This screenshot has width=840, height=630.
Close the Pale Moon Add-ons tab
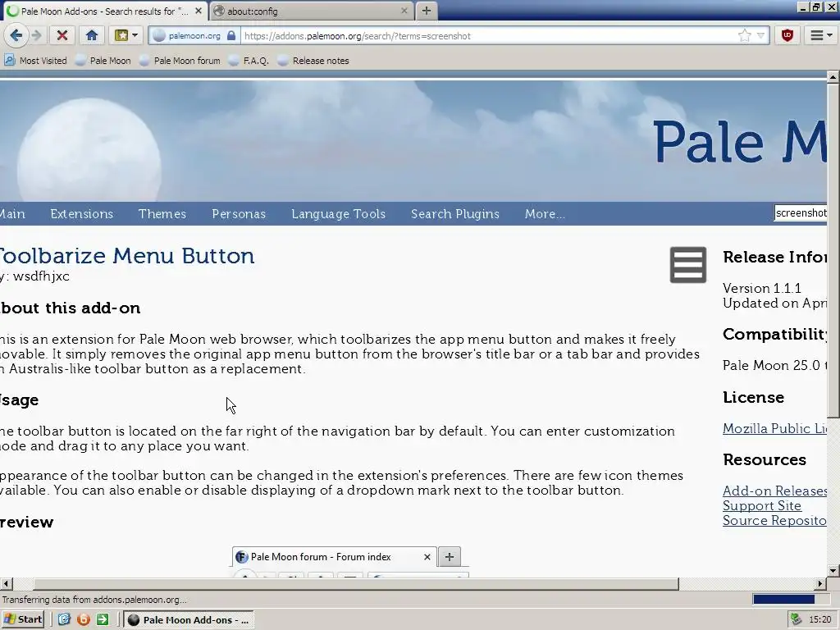click(199, 11)
